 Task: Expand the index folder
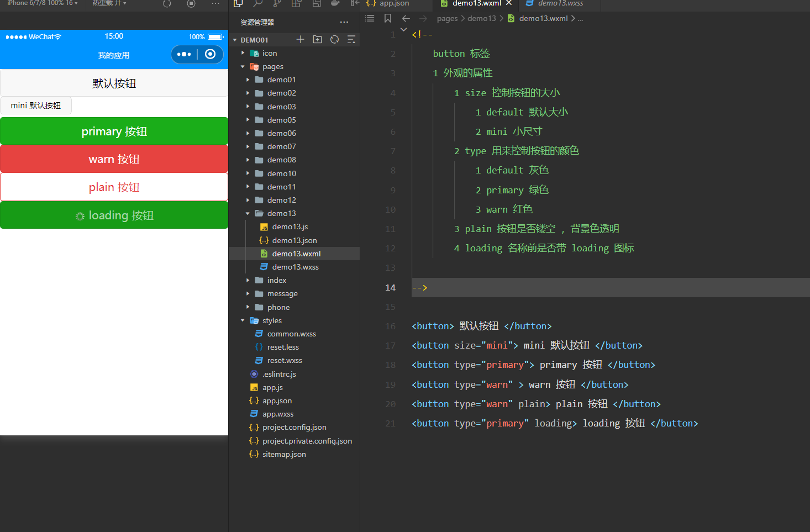coord(248,280)
